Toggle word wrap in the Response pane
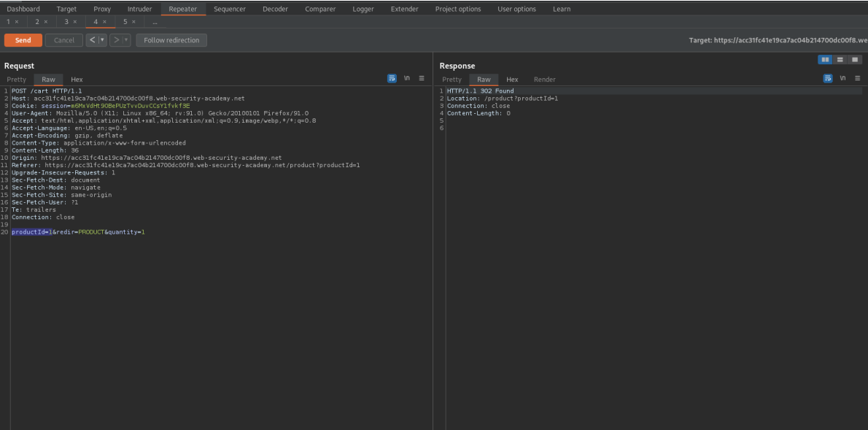This screenshot has width=868, height=430. (x=828, y=79)
